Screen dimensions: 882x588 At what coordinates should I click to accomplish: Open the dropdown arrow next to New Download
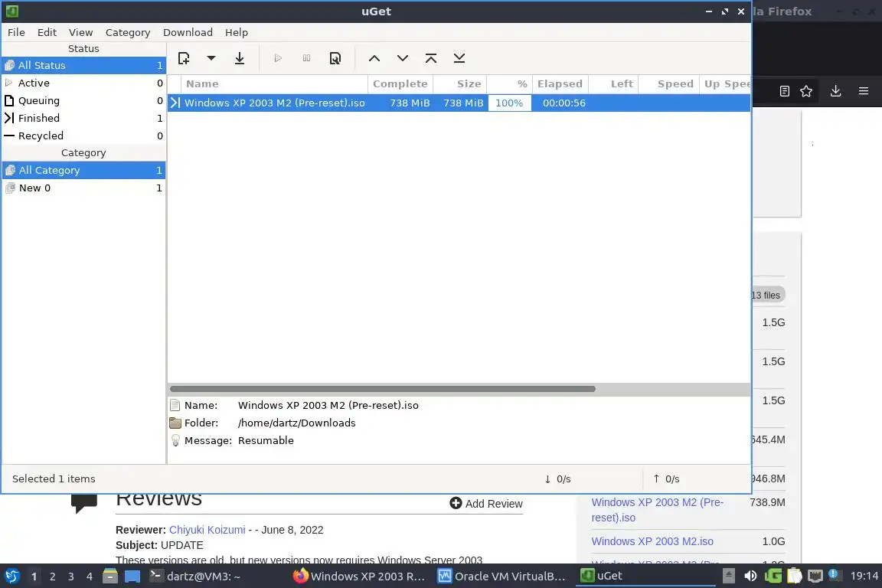coord(211,58)
